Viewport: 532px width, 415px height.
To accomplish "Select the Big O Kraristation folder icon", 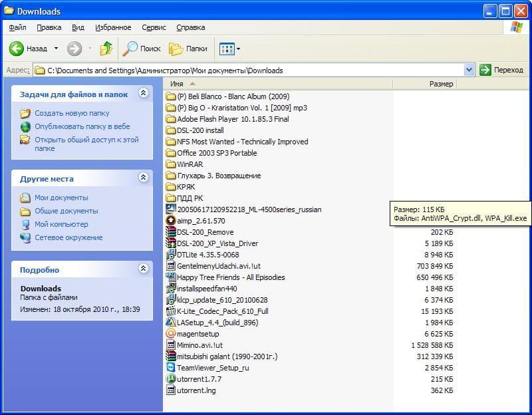I will (171, 108).
